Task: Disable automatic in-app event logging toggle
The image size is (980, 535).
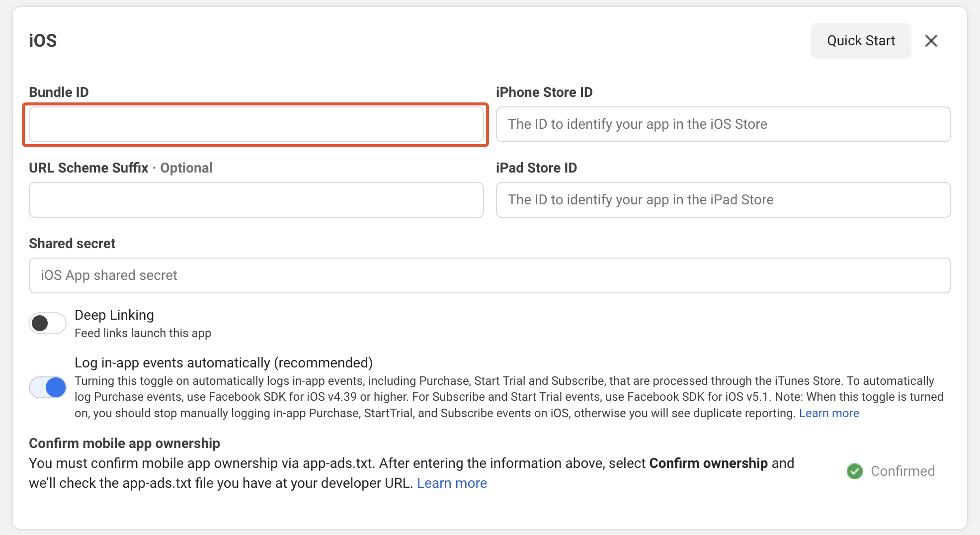Action: pos(48,387)
